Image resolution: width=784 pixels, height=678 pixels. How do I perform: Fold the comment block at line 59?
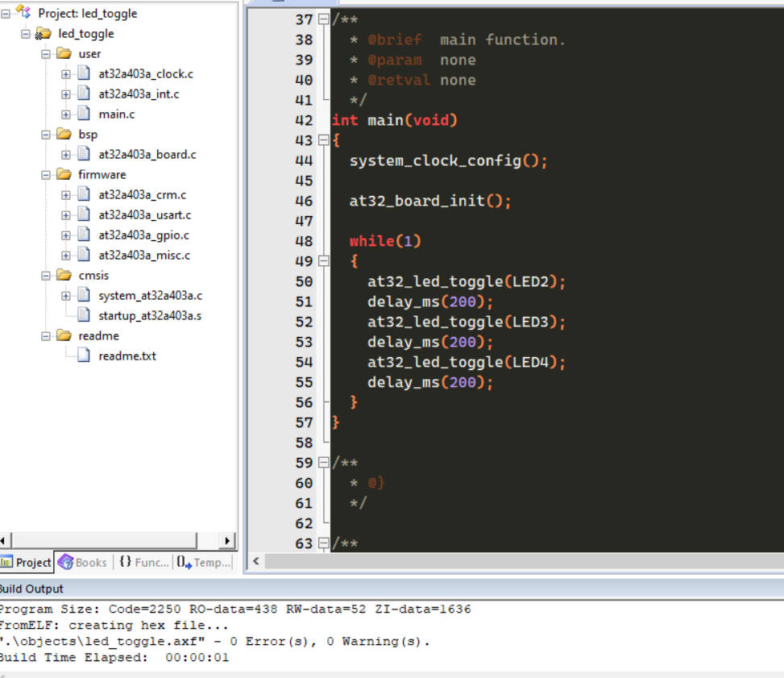323,463
